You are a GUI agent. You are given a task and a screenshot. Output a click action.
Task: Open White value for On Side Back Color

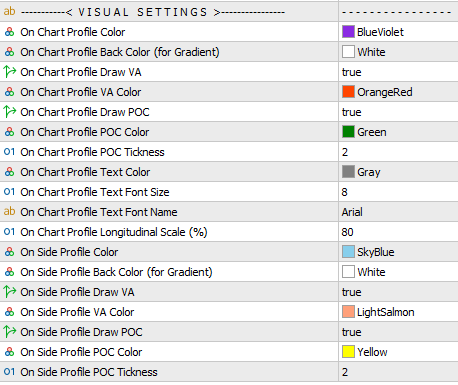tap(398, 272)
